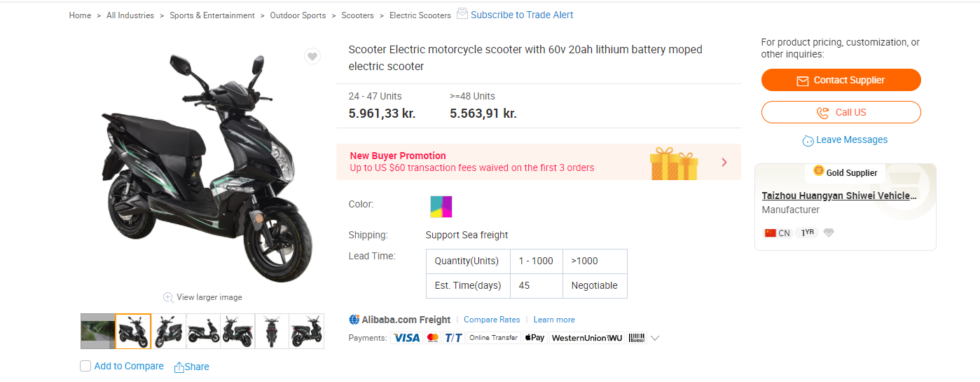Expand the payment methods chevron
The height and width of the screenshot is (382, 980).
(655, 338)
